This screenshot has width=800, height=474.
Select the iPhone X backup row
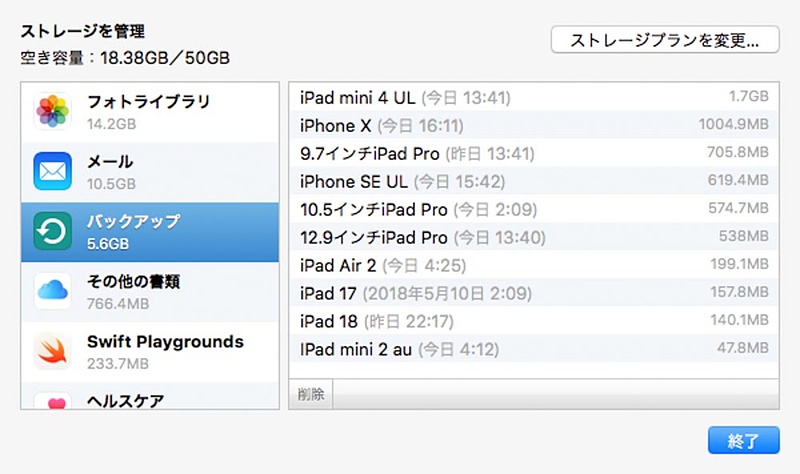point(534,125)
